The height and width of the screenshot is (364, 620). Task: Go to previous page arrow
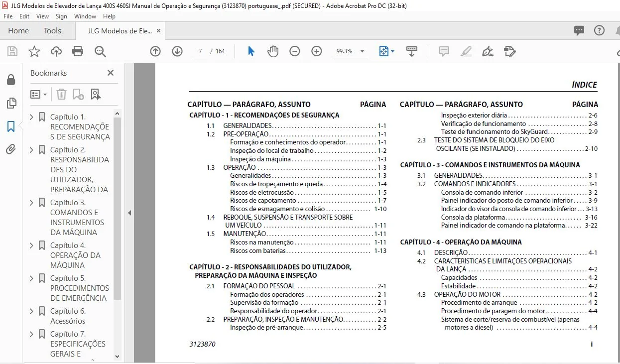click(x=155, y=51)
